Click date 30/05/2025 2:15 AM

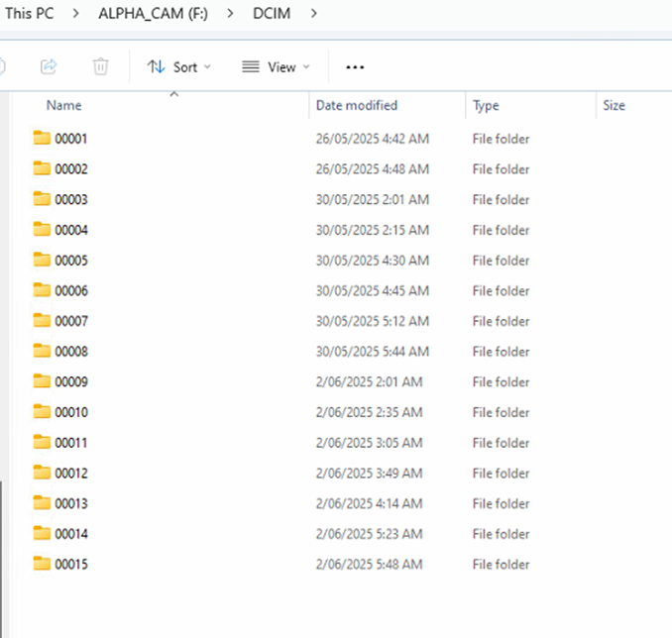click(x=373, y=230)
